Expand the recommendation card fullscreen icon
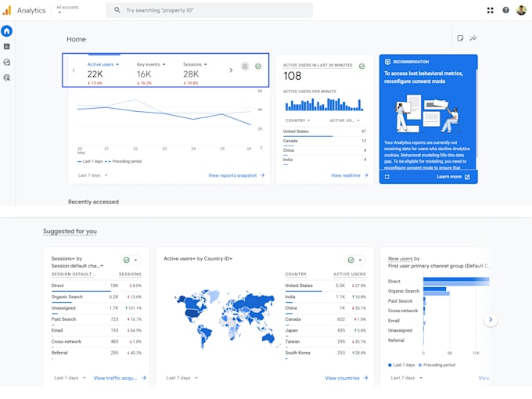532x399 pixels. tap(387, 177)
